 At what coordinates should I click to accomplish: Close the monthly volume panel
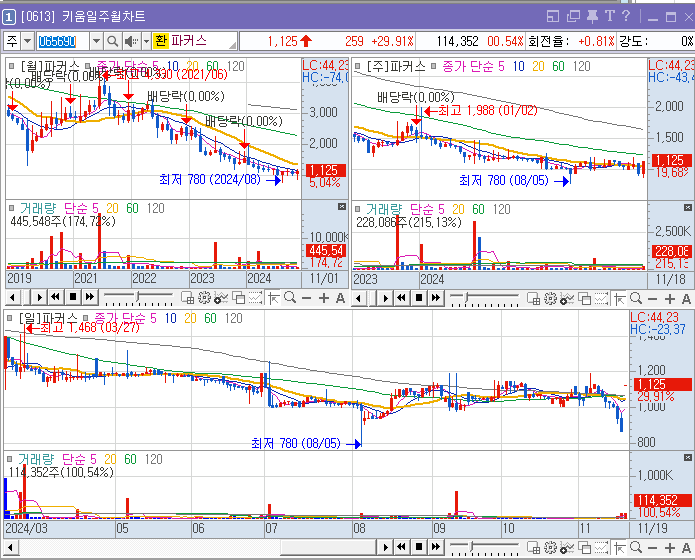(x=342, y=207)
